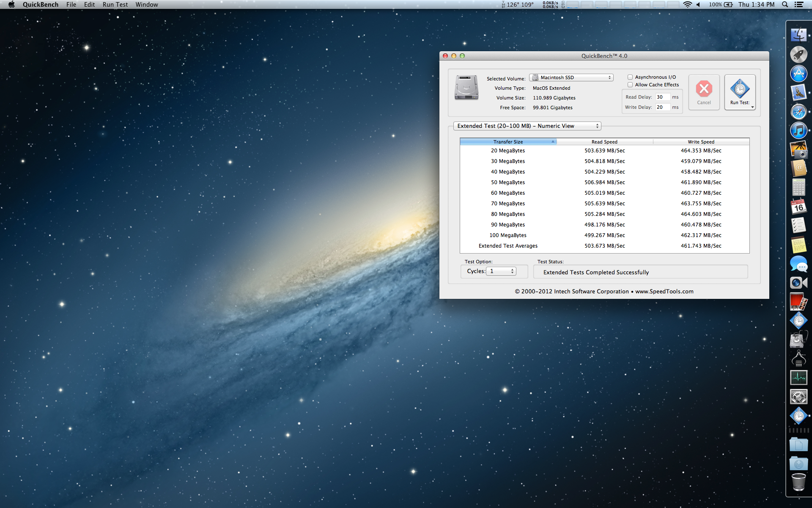This screenshot has width=812, height=508.
Task: Open Contacts address book icon
Action: coord(798,168)
